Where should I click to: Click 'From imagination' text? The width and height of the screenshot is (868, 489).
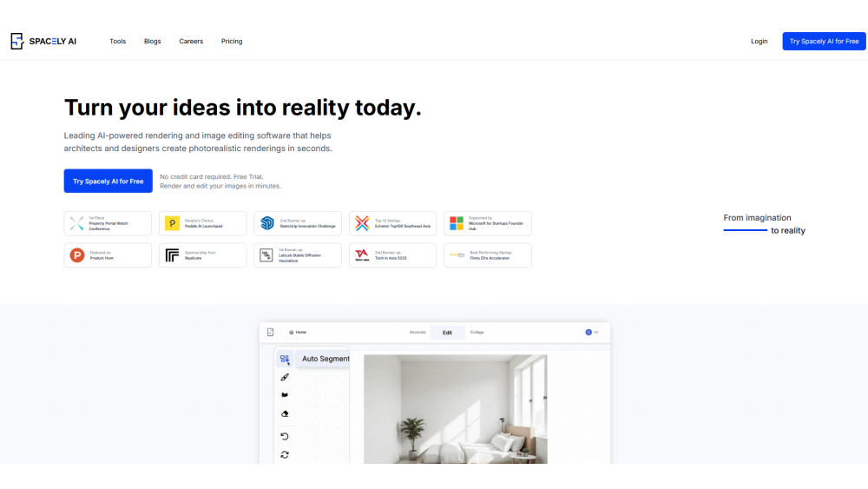[757, 218]
